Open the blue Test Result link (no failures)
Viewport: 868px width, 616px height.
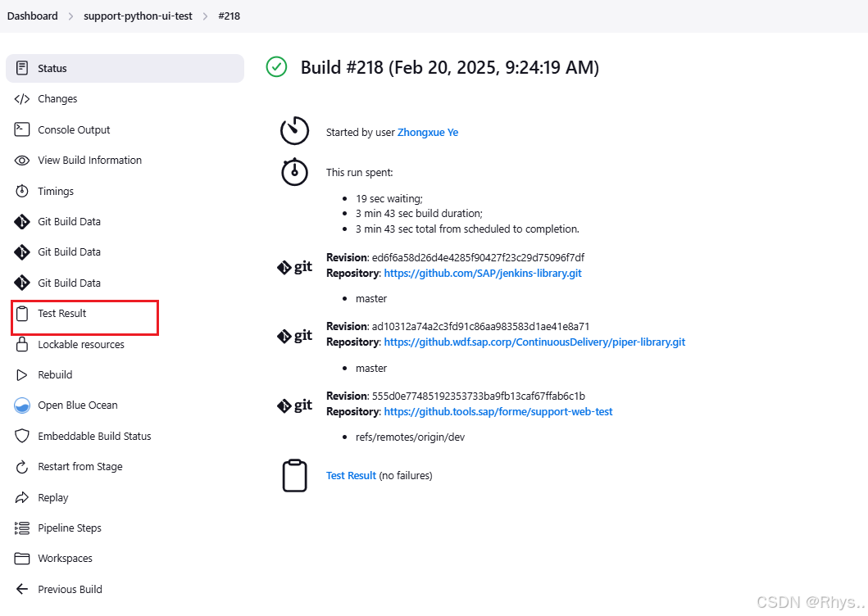[x=351, y=475]
